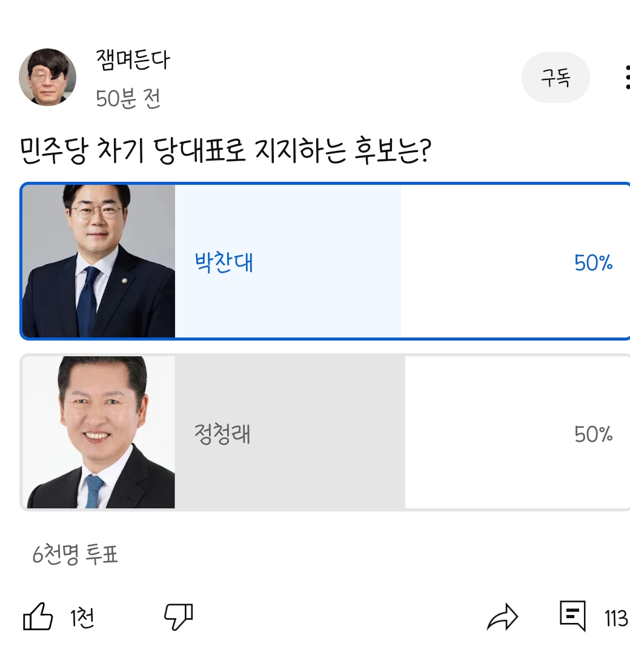Image resolution: width=630 pixels, height=672 pixels.
Task: Click the gray 50% on 정청래's row
Action: [593, 434]
